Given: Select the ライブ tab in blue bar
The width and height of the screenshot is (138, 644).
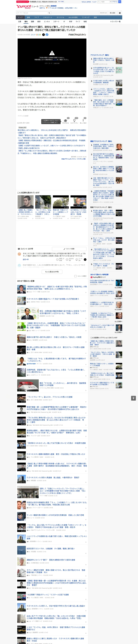Looking at the screenshot, I should (37, 17).
